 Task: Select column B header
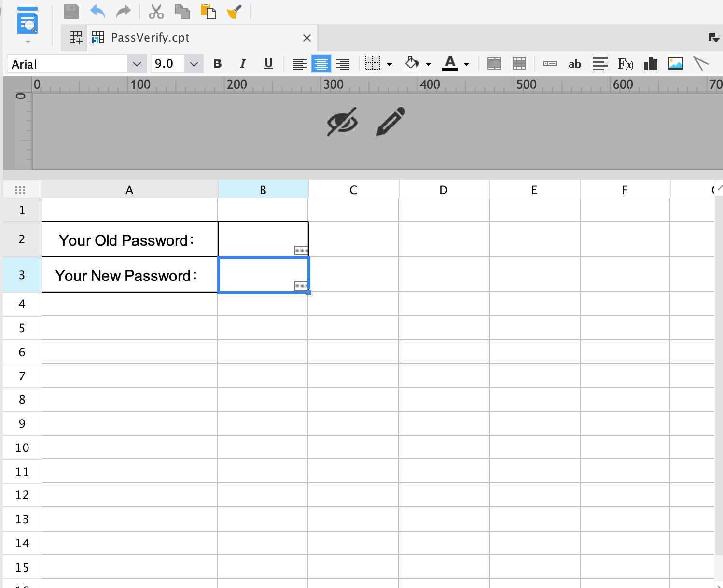click(263, 189)
